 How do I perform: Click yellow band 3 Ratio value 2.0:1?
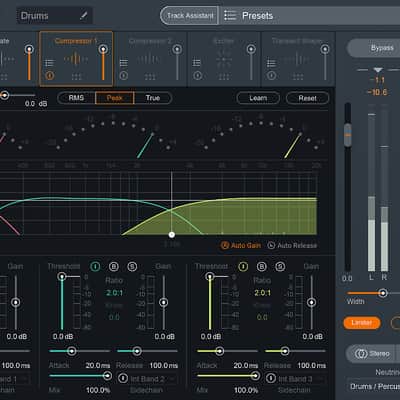[x=262, y=293]
